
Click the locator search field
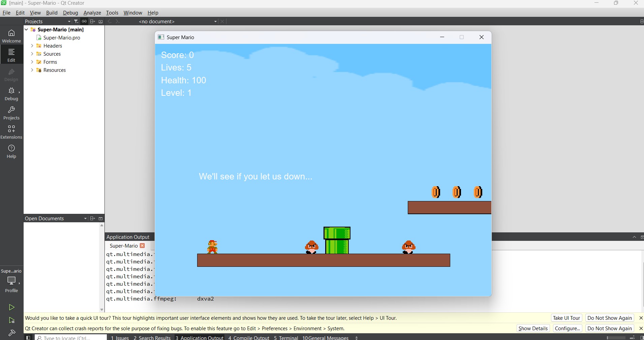[x=71, y=338]
